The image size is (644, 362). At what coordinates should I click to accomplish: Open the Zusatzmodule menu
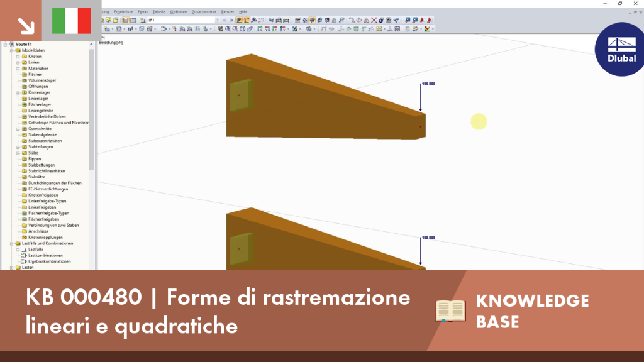(204, 12)
